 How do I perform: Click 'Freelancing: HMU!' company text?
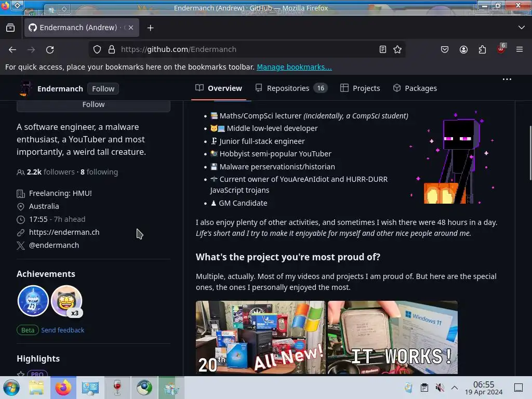[x=60, y=193]
